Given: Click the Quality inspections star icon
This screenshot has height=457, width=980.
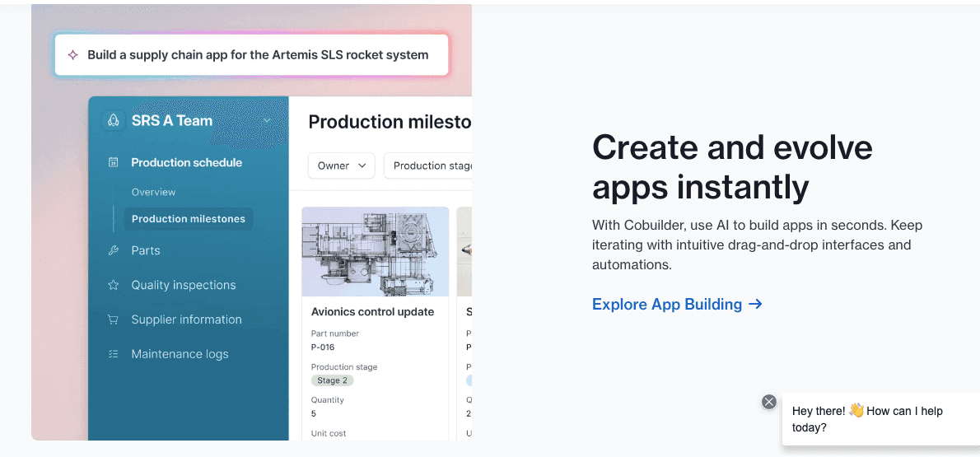Looking at the screenshot, I should [x=114, y=285].
